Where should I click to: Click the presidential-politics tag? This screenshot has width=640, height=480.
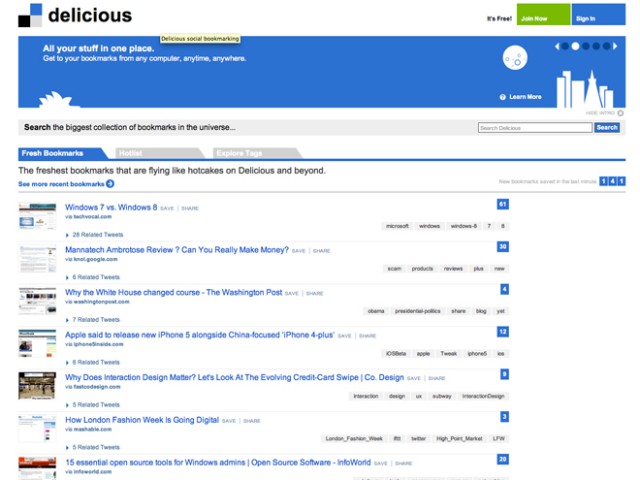tap(418, 311)
